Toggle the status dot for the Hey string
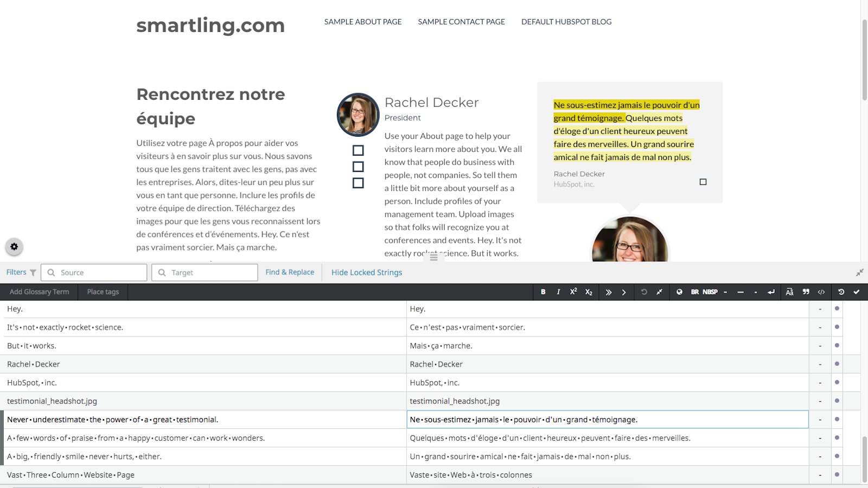The image size is (868, 488). pos(837,309)
